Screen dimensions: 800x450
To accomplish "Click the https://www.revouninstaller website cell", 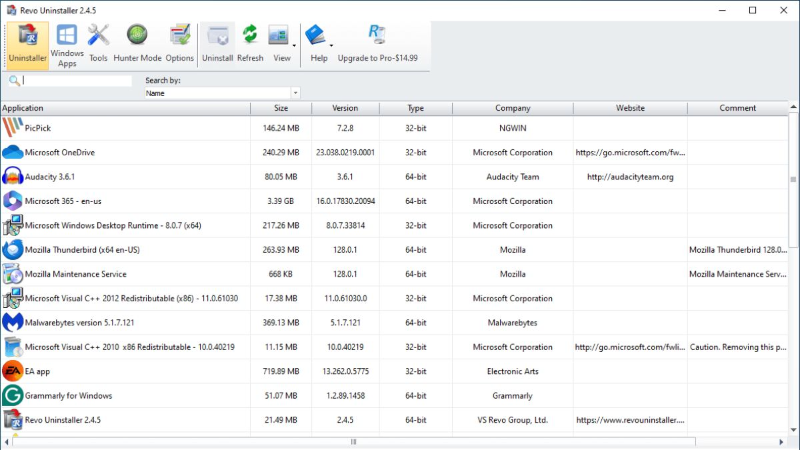I will coord(630,420).
